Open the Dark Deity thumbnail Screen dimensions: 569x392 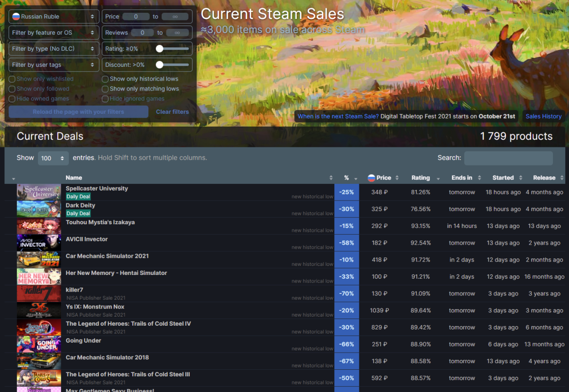click(x=39, y=209)
